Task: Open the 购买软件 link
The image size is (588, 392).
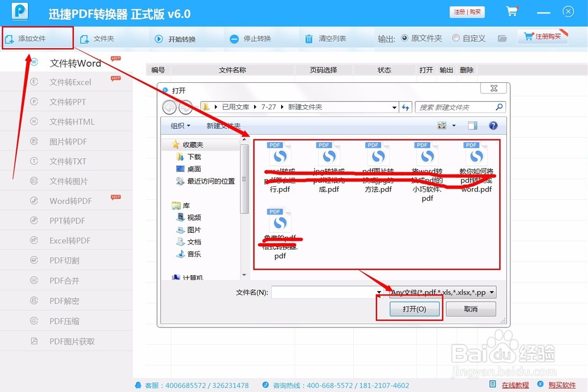Action: coord(562,385)
